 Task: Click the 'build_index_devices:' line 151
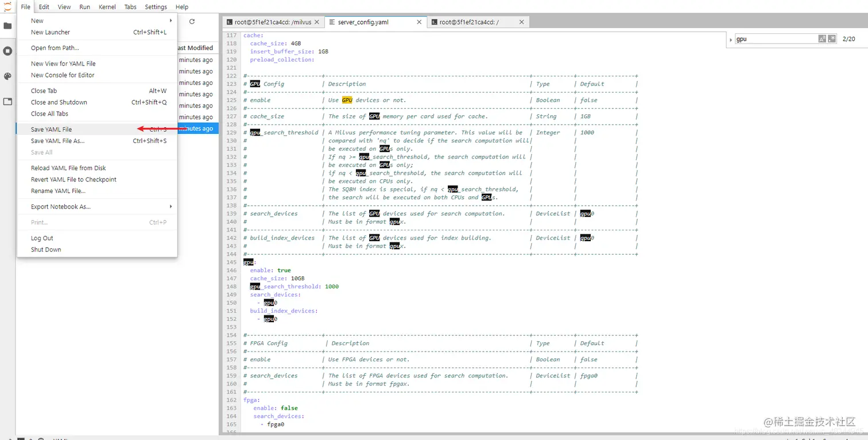point(284,311)
